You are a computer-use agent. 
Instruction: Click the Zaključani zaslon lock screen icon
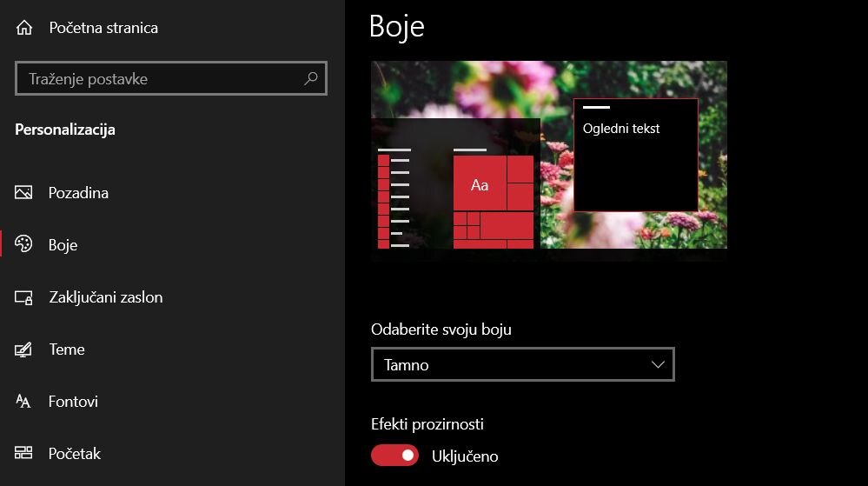[23, 297]
